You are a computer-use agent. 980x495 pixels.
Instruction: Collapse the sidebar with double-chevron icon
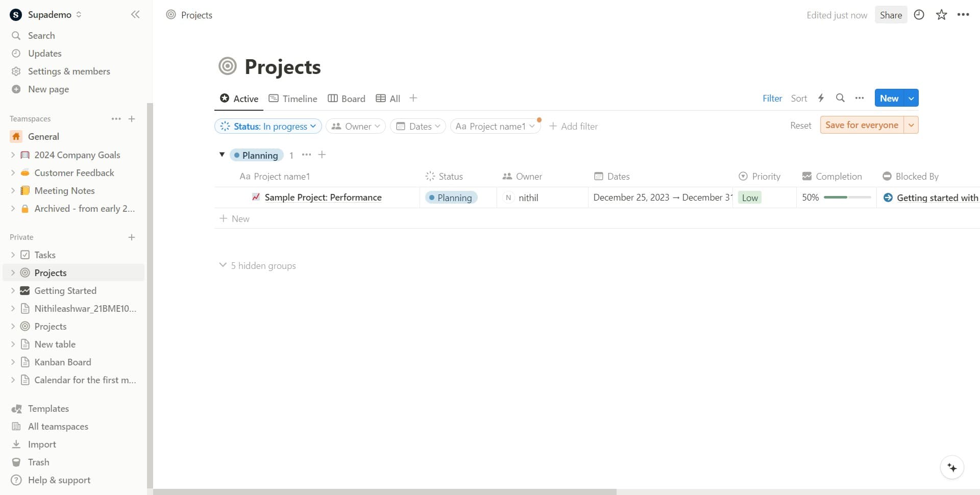135,15
